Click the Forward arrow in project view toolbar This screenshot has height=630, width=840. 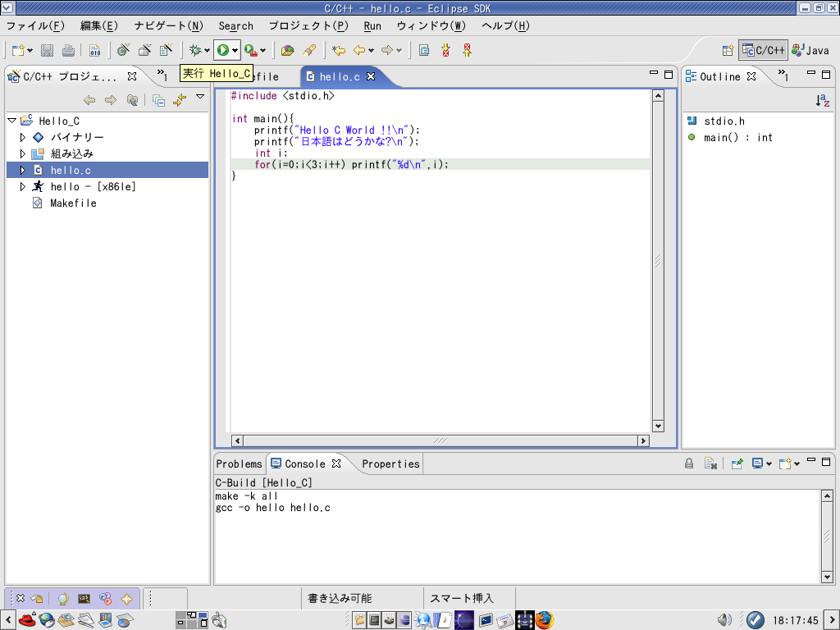pos(111,100)
